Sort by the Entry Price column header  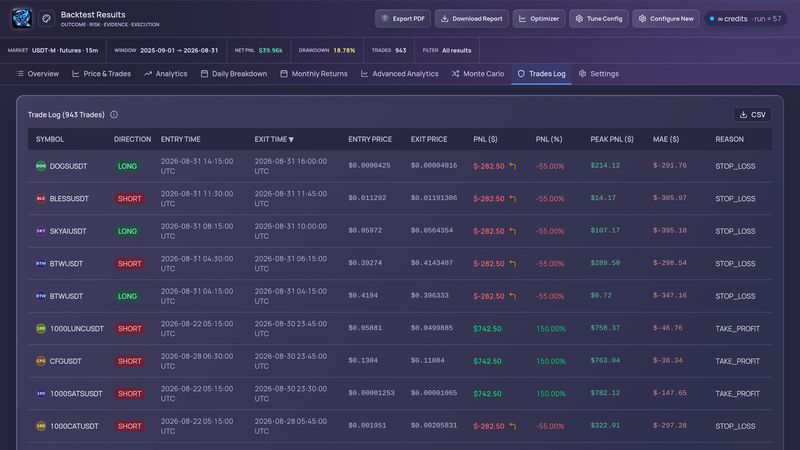coord(370,139)
